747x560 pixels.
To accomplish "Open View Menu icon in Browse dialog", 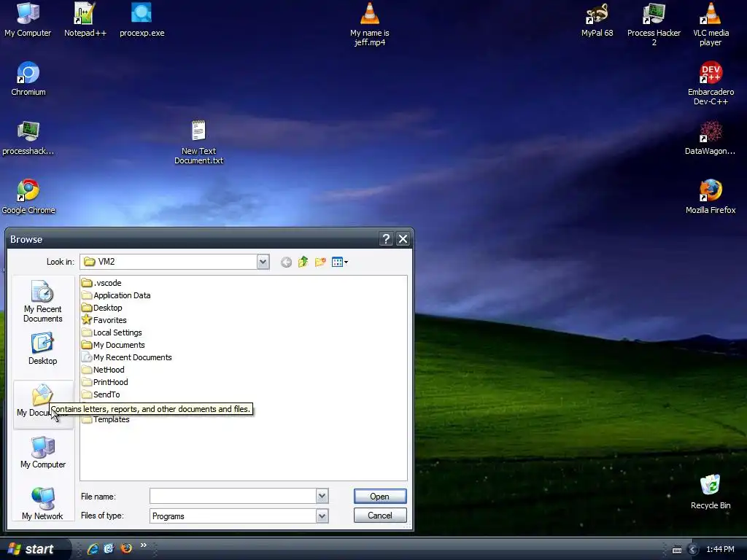I will (340, 262).
